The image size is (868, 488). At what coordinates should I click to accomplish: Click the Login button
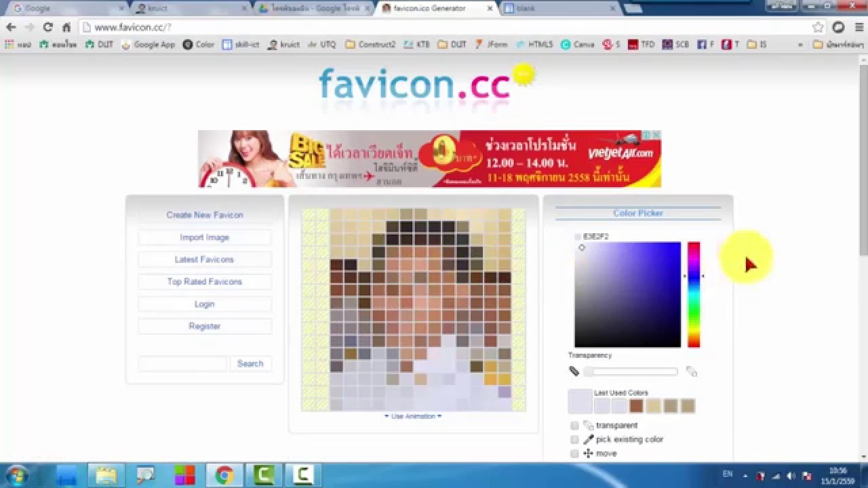coord(205,304)
